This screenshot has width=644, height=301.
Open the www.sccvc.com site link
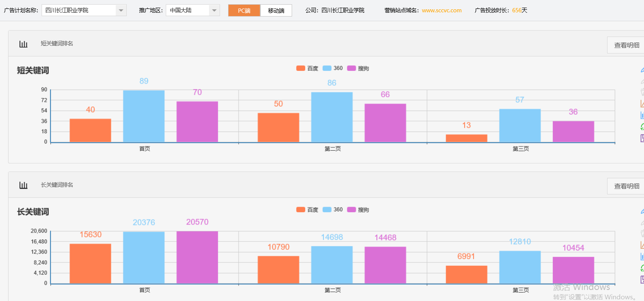(441, 10)
